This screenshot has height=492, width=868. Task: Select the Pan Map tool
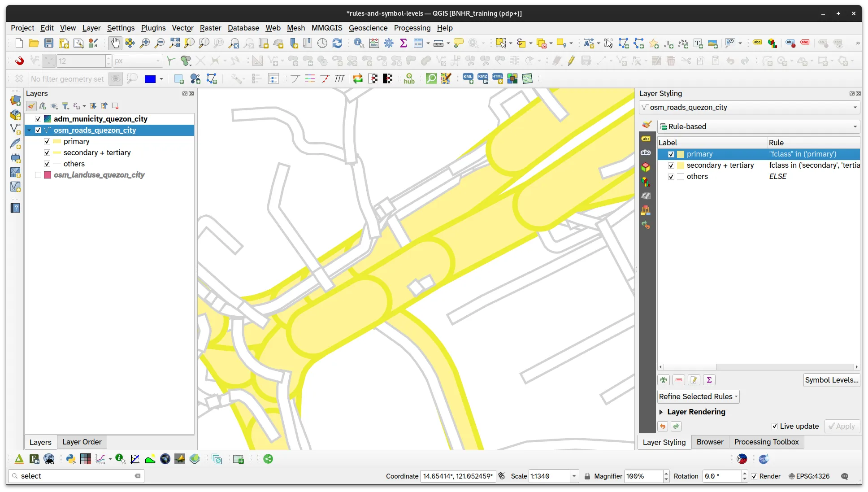click(115, 43)
